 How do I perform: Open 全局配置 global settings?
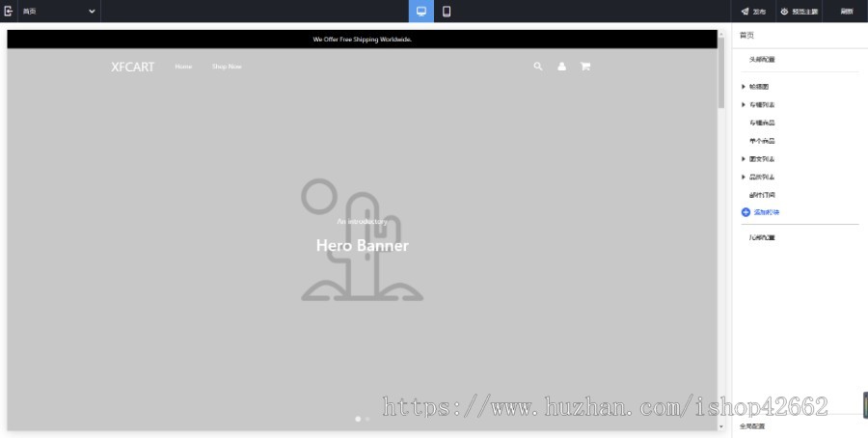click(752, 426)
